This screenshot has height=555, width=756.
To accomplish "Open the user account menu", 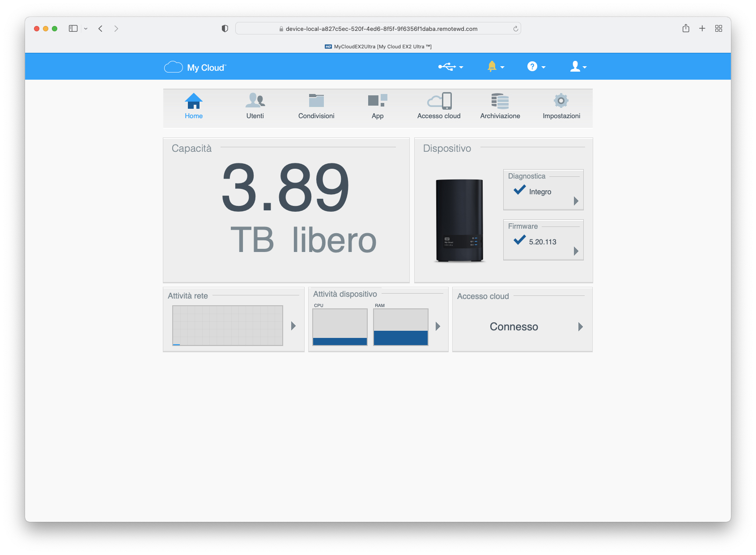I will (578, 67).
